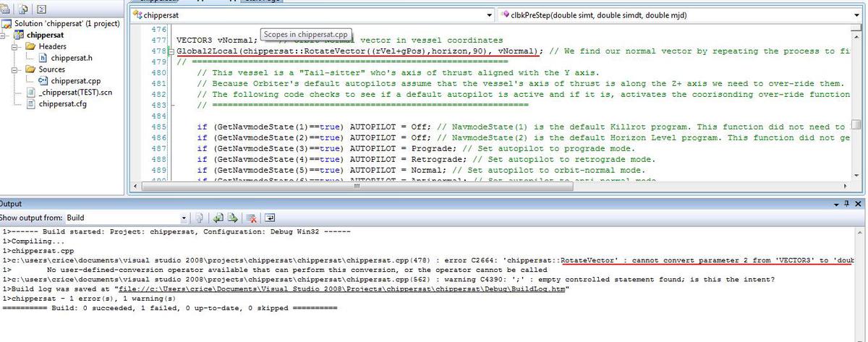This screenshot has width=868, height=342.
Task: Open Properties in Solution Explorer toolbar
Action: (x=6, y=9)
